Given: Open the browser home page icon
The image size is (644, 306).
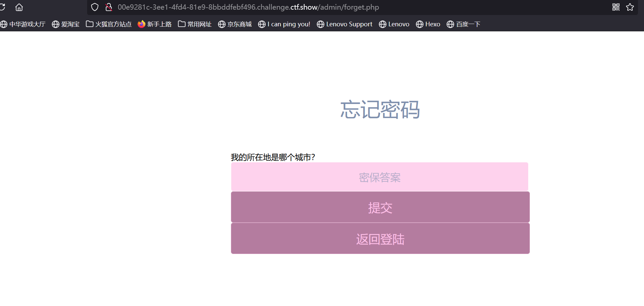Looking at the screenshot, I should point(19,7).
